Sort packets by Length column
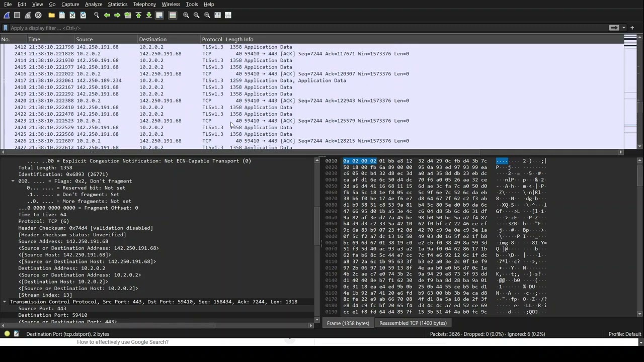 pyautogui.click(x=233, y=39)
